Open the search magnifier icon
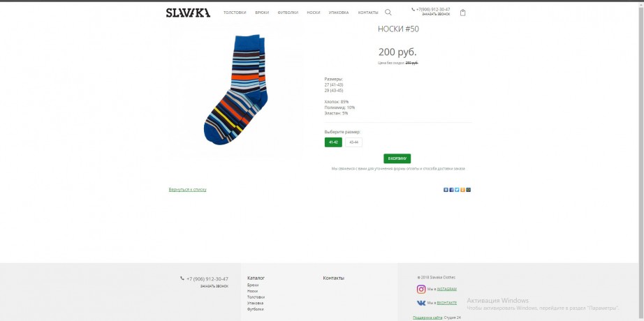 tap(388, 13)
